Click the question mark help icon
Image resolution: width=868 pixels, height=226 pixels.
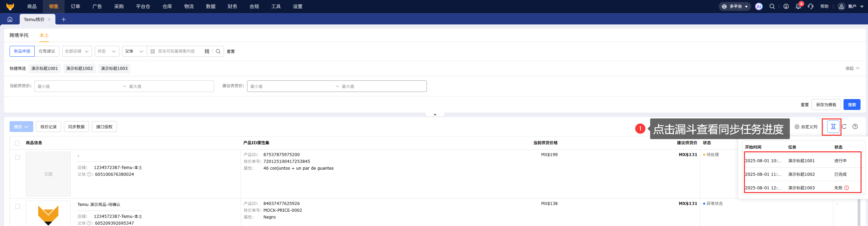point(855,127)
